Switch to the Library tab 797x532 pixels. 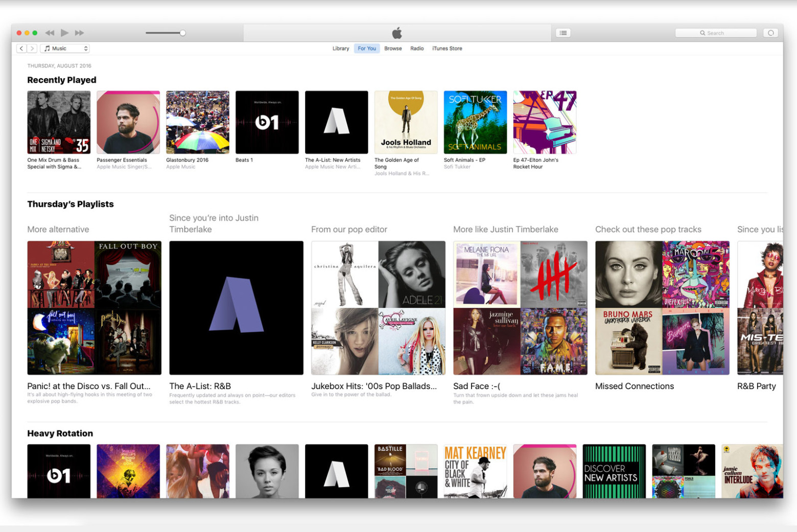341,49
